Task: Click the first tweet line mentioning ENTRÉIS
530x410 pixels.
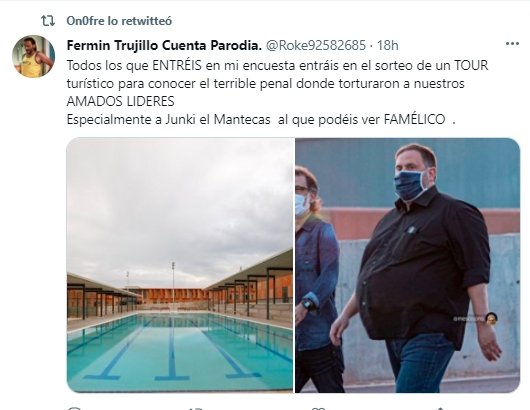Action: coord(278,65)
